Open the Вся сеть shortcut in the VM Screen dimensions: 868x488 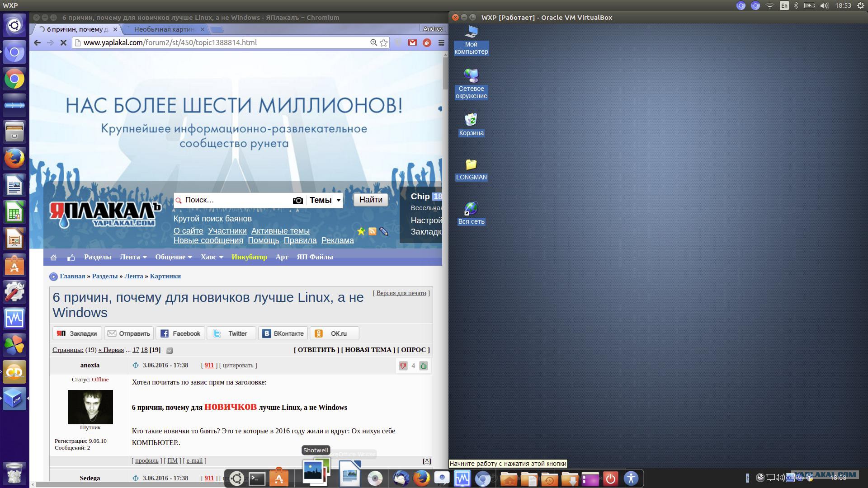click(471, 213)
